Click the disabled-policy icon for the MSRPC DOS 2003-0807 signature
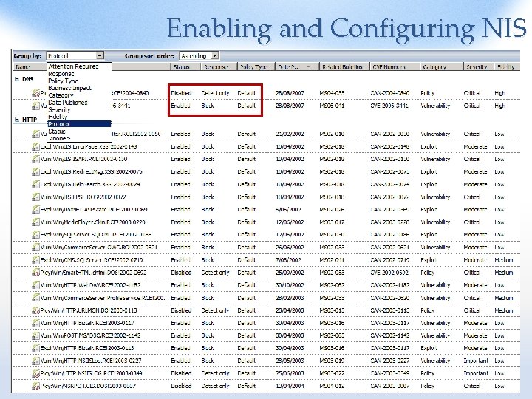The image size is (532, 399). click(x=35, y=386)
